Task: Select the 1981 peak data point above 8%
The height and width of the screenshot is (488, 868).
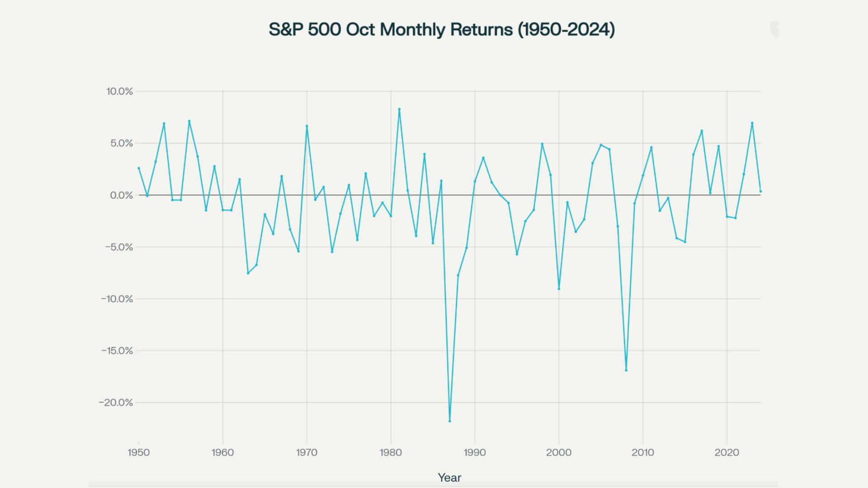Action: pos(399,109)
